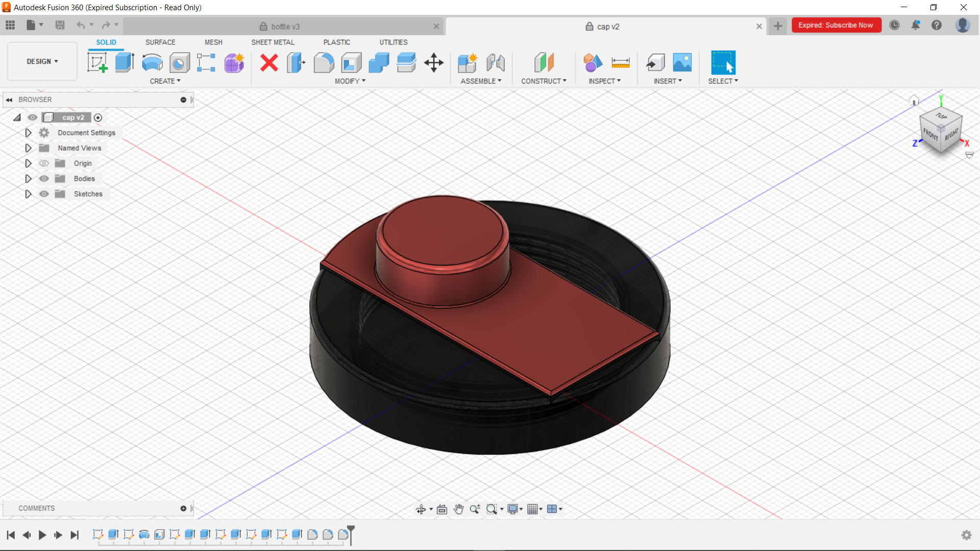Hide the Sketches folder
Viewport: 980px width, 551px height.
[x=44, y=194]
